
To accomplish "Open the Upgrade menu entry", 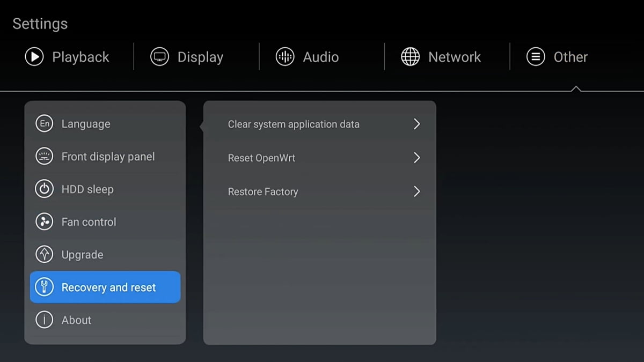I will (105, 255).
